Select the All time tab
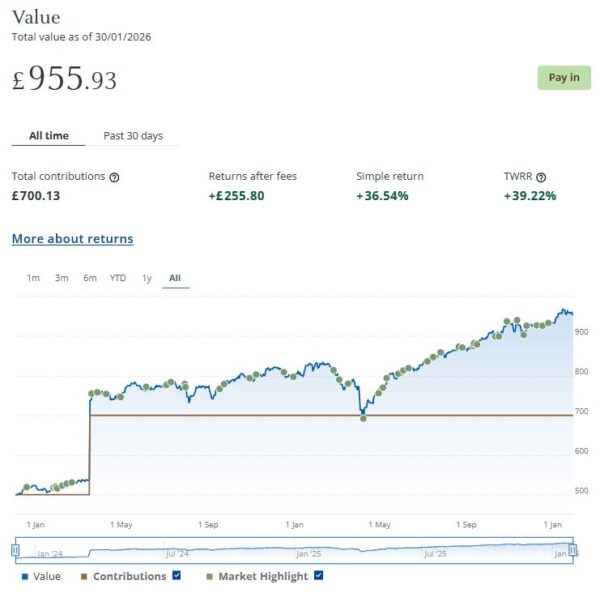The image size is (600, 593). [x=49, y=136]
